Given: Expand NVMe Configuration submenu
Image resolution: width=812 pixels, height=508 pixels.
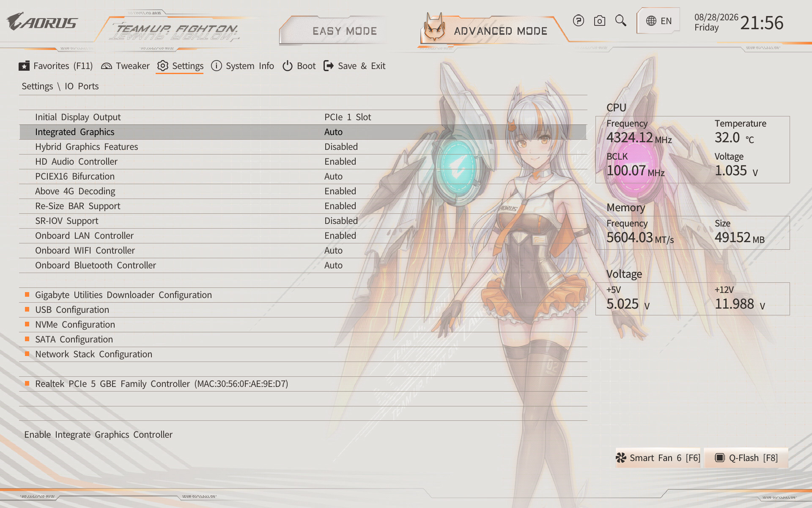Looking at the screenshot, I should (303, 325).
